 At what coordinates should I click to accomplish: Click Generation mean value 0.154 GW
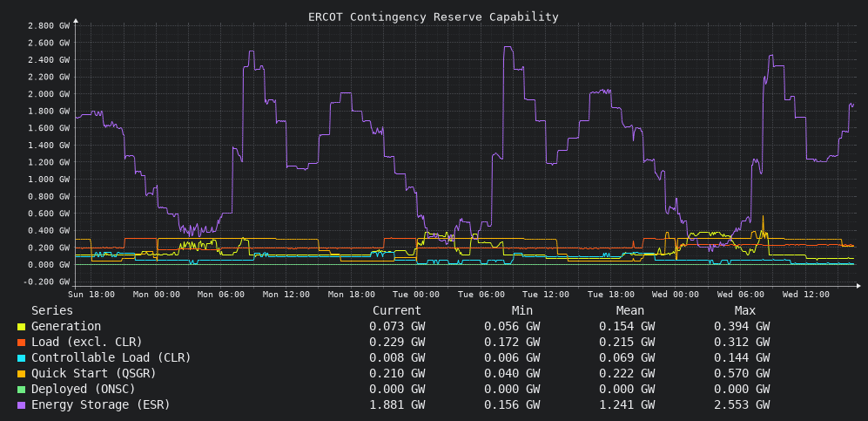coord(627,327)
